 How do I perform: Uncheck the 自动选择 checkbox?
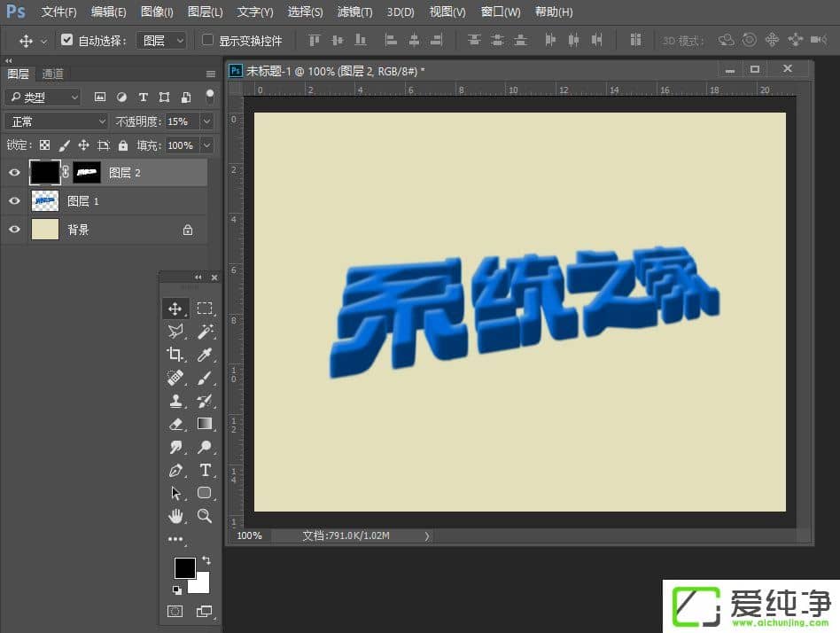pyautogui.click(x=67, y=41)
